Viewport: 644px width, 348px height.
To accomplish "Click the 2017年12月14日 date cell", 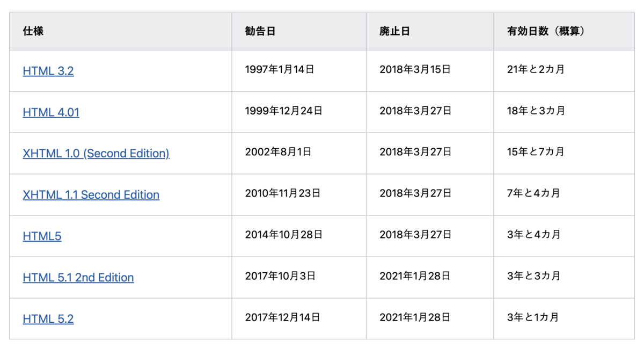I will (283, 317).
